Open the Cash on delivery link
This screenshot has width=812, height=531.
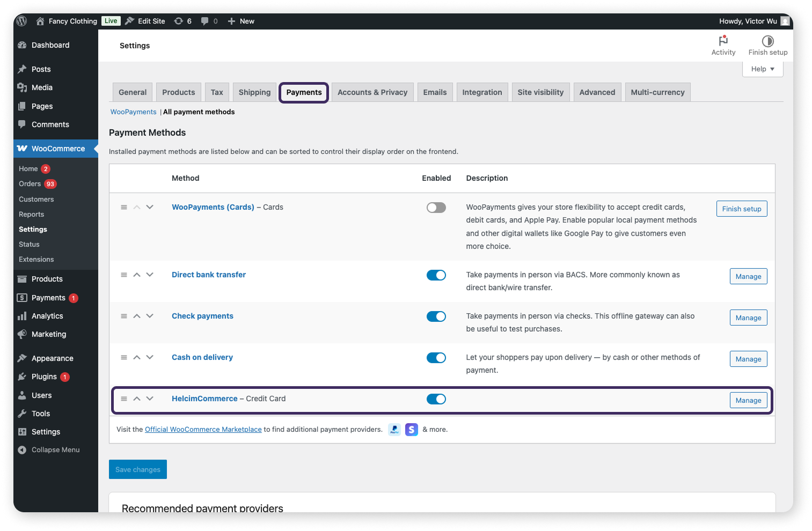click(x=202, y=357)
